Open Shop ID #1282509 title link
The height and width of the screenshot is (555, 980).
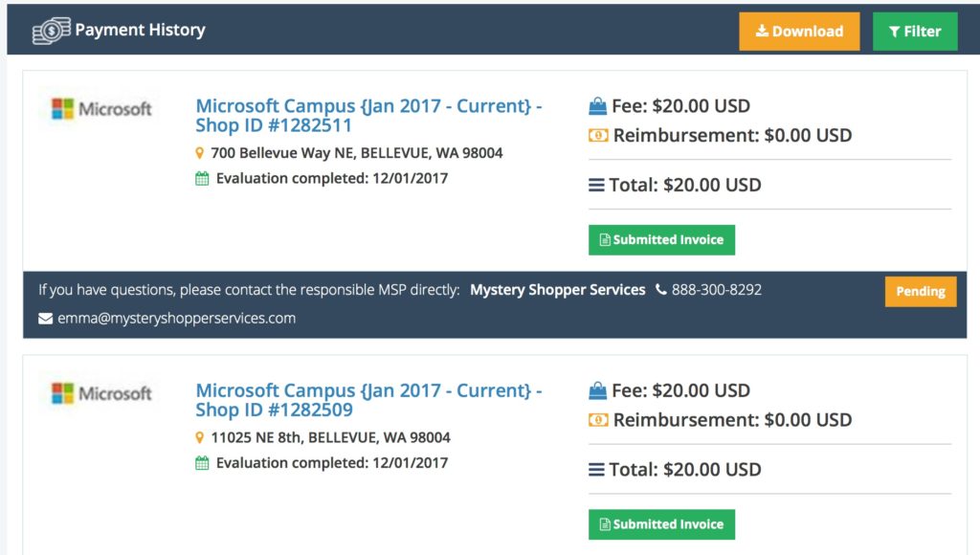368,400
